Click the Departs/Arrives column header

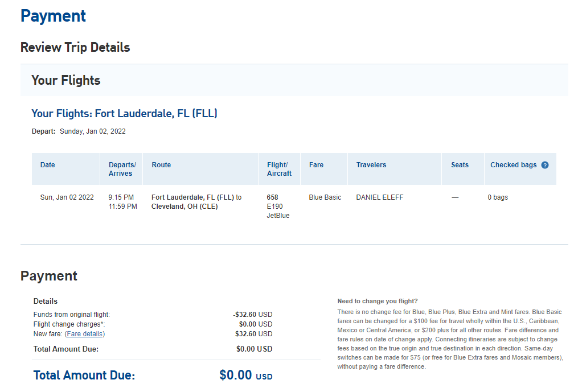122,169
